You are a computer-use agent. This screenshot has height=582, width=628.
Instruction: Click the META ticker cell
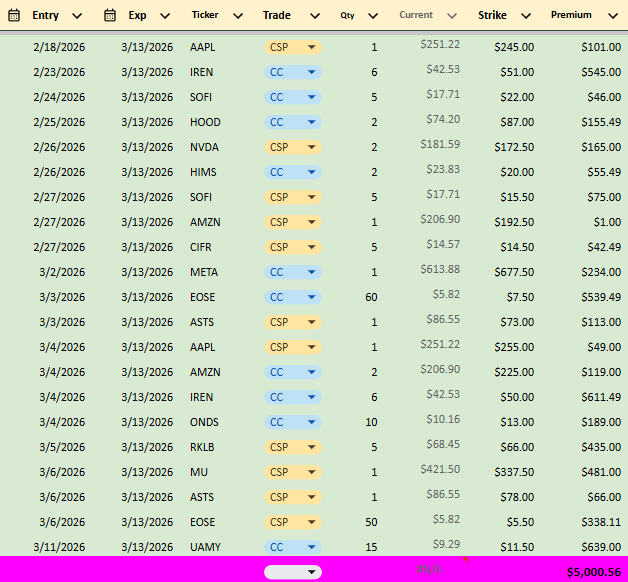point(204,272)
